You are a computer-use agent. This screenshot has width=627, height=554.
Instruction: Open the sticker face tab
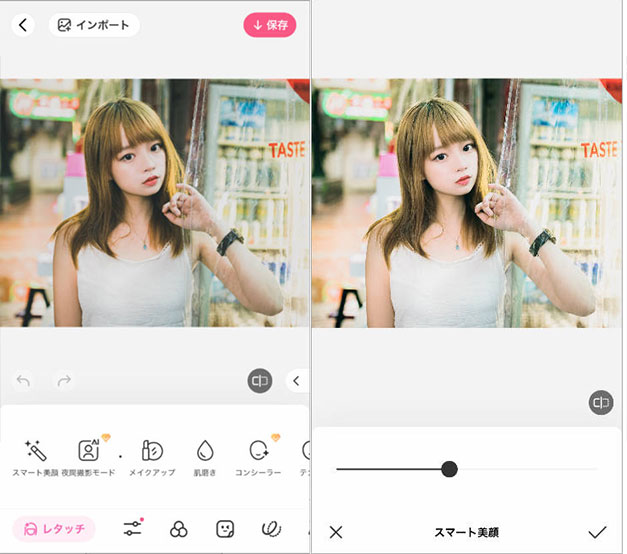225,529
